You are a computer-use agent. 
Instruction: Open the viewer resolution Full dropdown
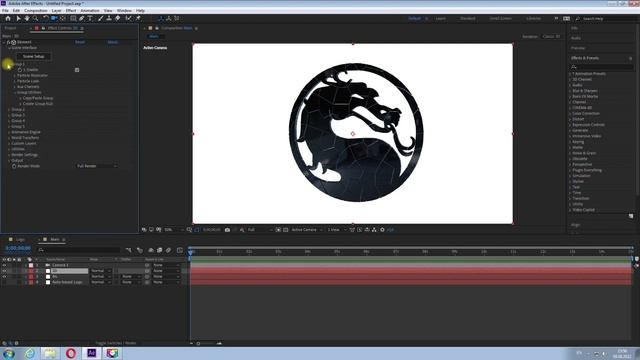point(259,230)
